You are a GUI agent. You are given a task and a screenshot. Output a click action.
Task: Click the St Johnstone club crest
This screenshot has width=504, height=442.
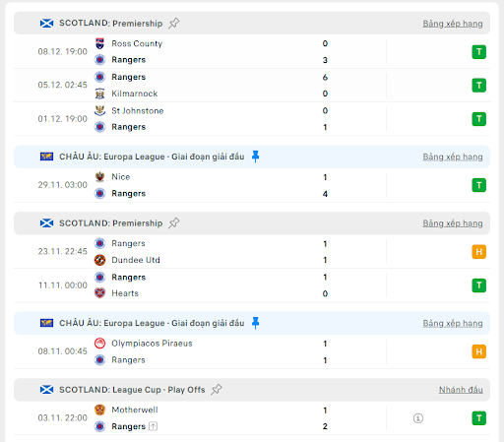(99, 110)
